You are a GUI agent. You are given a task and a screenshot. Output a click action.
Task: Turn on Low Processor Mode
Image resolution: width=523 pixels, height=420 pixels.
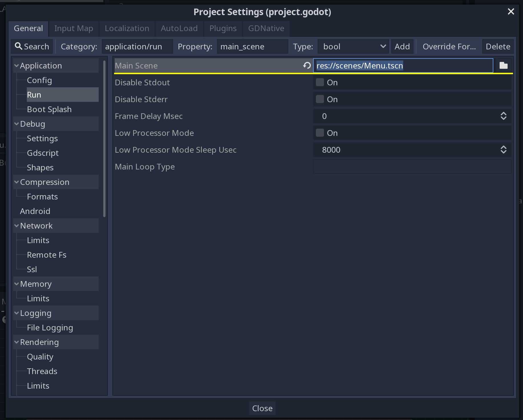tap(320, 132)
